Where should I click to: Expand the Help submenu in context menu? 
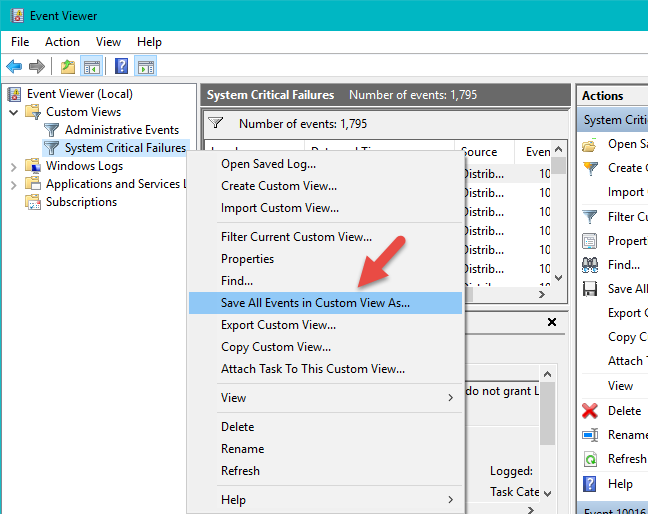[x=326, y=500]
